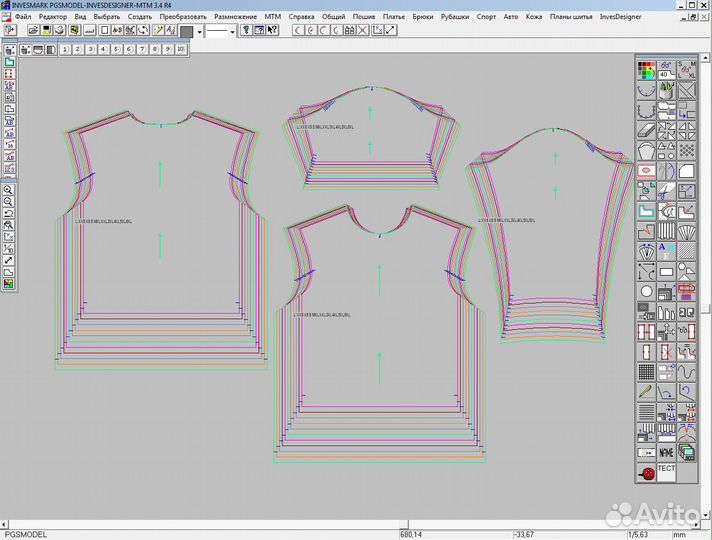This screenshot has width=712, height=540.
Task: Click the gray color swatch in toolbar
Action: pyautogui.click(x=186, y=31)
